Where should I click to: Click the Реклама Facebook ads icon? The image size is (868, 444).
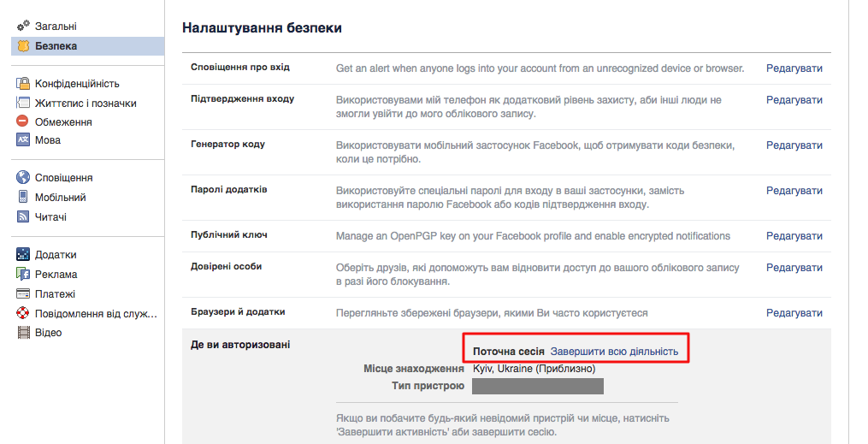[x=23, y=274]
